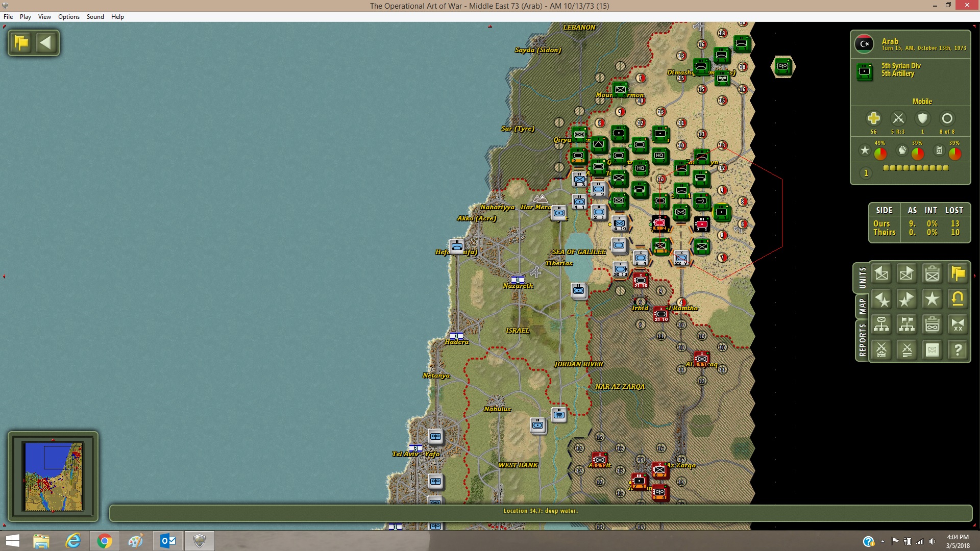Click the yellow flags button at top-left

(22, 43)
